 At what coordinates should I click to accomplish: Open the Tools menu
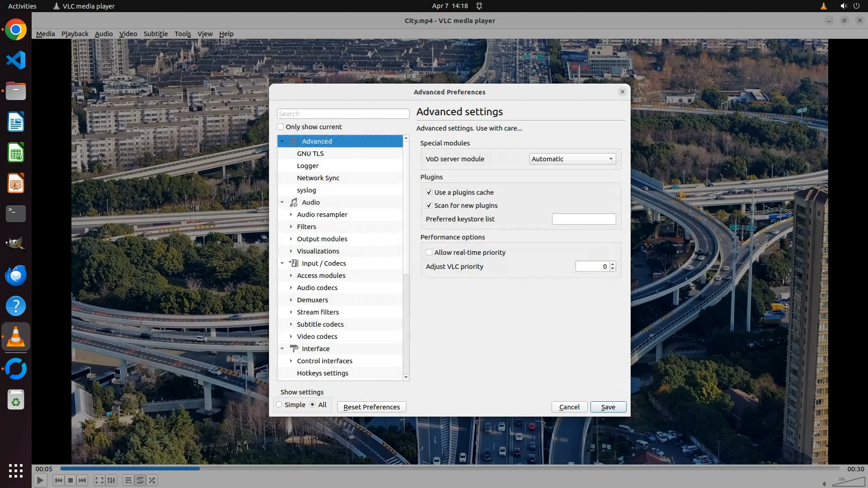pyautogui.click(x=182, y=33)
